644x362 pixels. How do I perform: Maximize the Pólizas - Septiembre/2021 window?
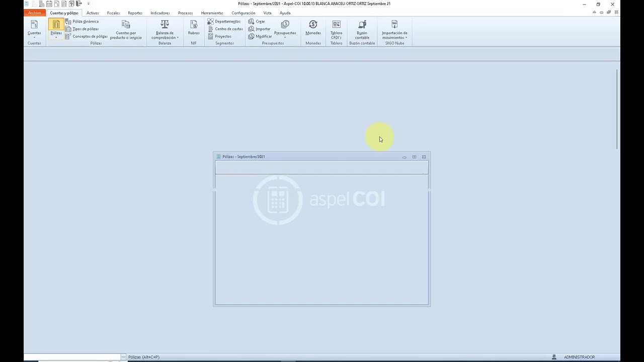(414, 157)
